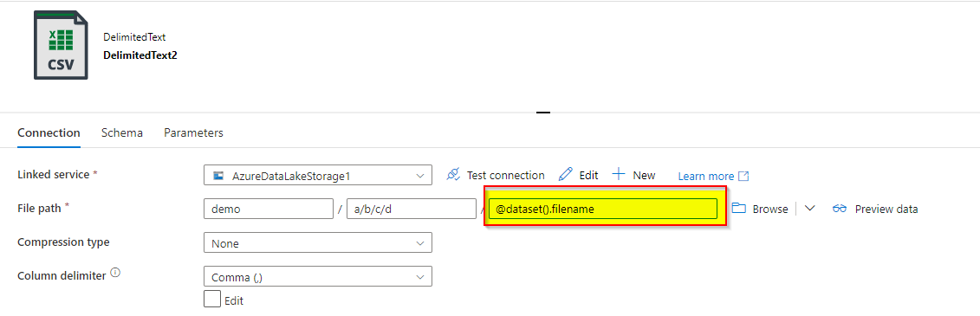Click the a/b/c/d directory input field
980x316 pixels.
pos(412,209)
